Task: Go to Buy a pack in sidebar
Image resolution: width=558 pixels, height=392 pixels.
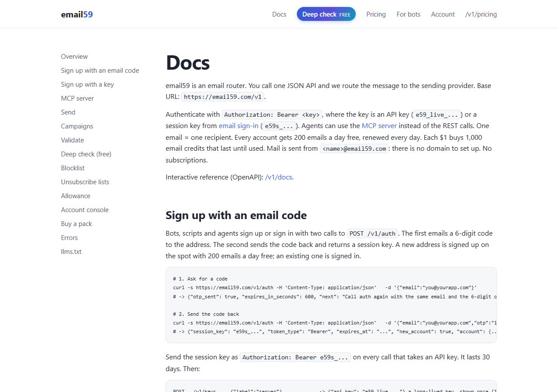Action: 76,224
